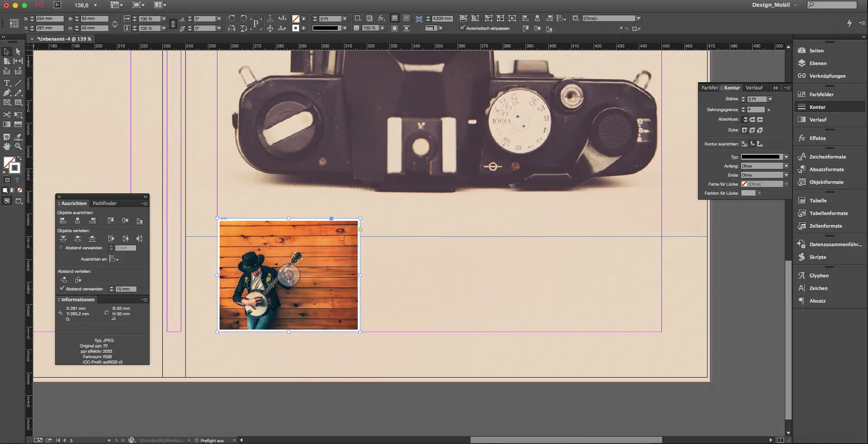Enable Abstand verwenden under Objekte verteilen
The height and width of the screenshot is (444, 868).
[61, 248]
